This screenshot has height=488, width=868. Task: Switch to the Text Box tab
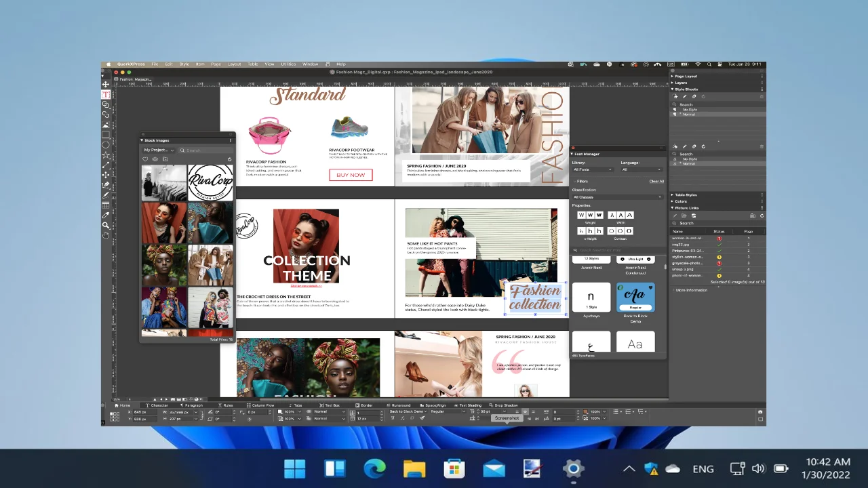tap(330, 405)
